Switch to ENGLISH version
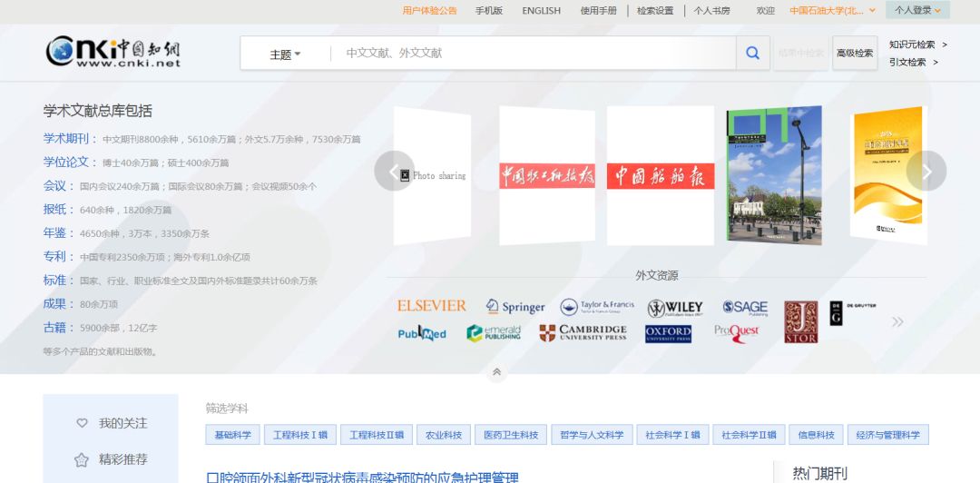The height and width of the screenshot is (483, 980). tap(541, 10)
